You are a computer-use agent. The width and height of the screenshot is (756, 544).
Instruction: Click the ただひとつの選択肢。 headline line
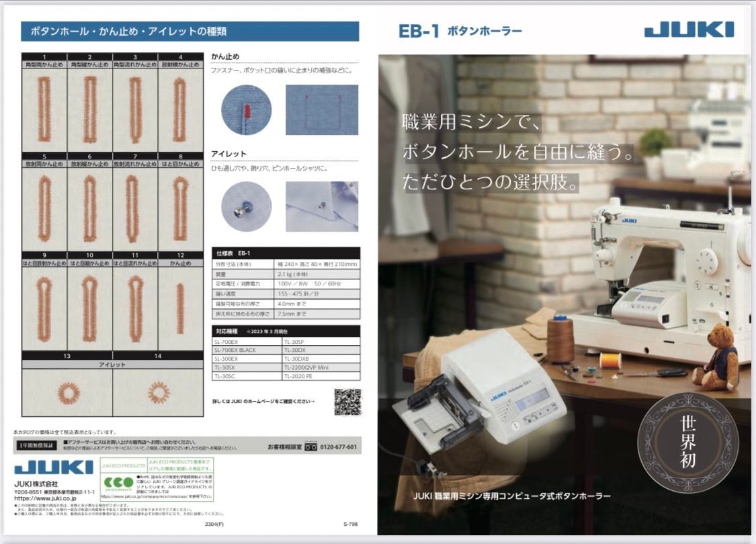tap(490, 182)
